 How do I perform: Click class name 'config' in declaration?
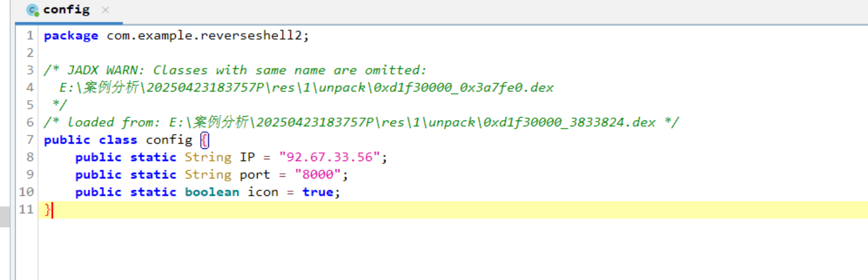169,140
